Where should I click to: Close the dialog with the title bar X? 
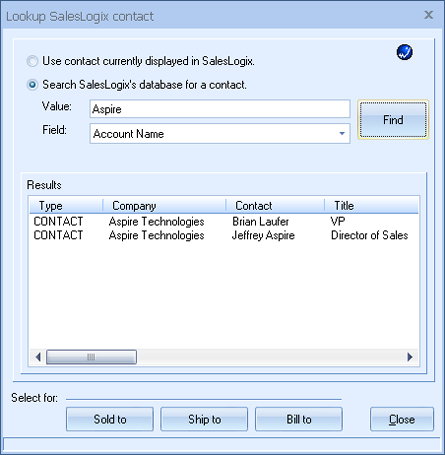428,15
